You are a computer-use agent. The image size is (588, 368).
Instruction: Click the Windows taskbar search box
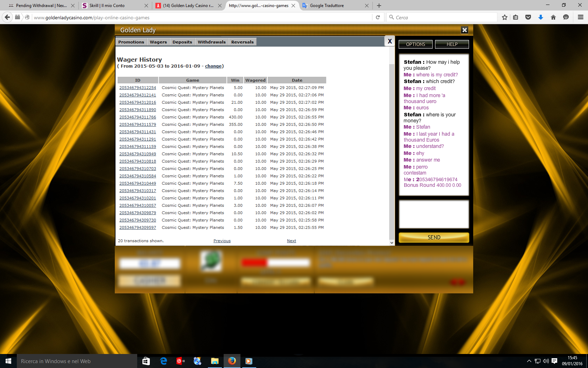click(x=77, y=361)
